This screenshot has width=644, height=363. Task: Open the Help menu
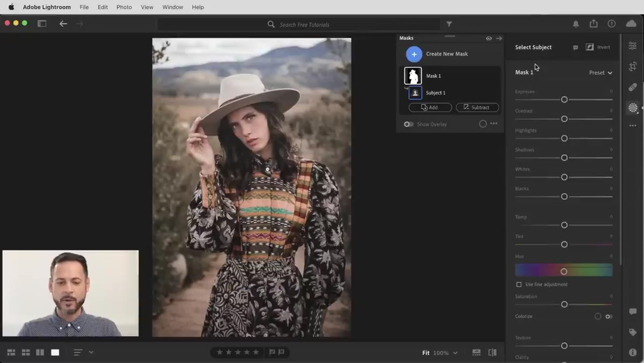click(197, 7)
